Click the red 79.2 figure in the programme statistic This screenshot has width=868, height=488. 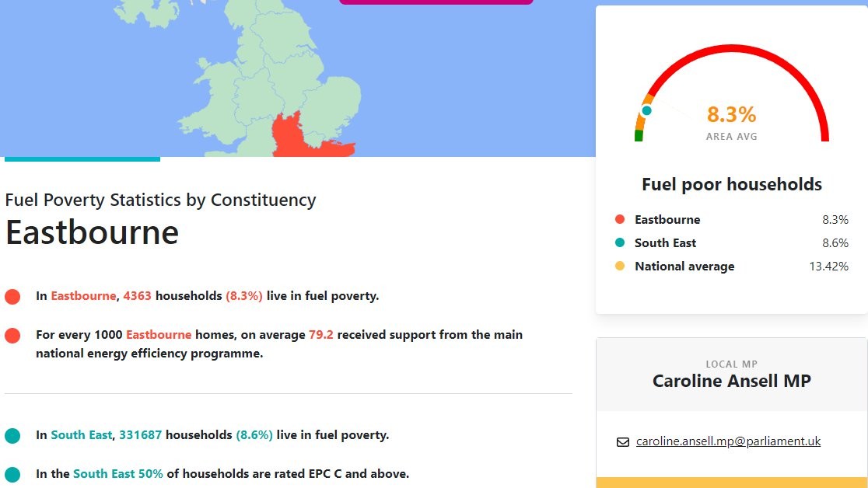[x=320, y=335]
